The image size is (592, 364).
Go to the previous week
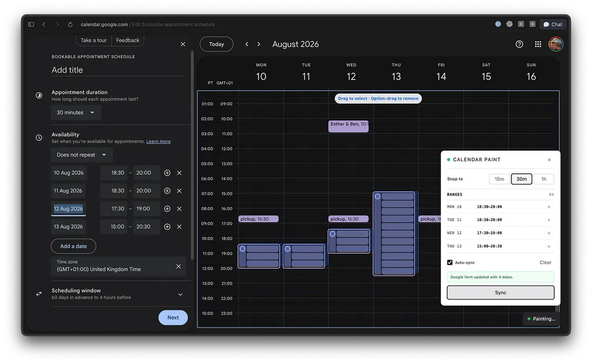pos(247,44)
